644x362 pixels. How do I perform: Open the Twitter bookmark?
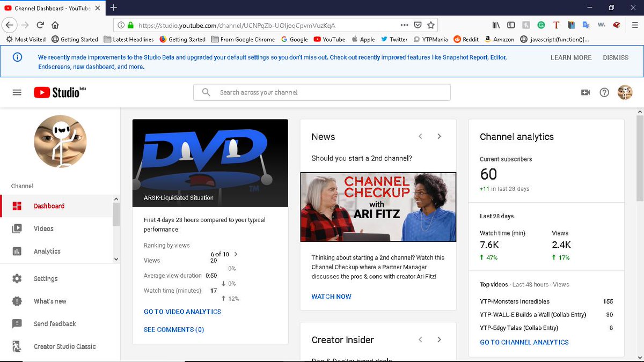(394, 39)
